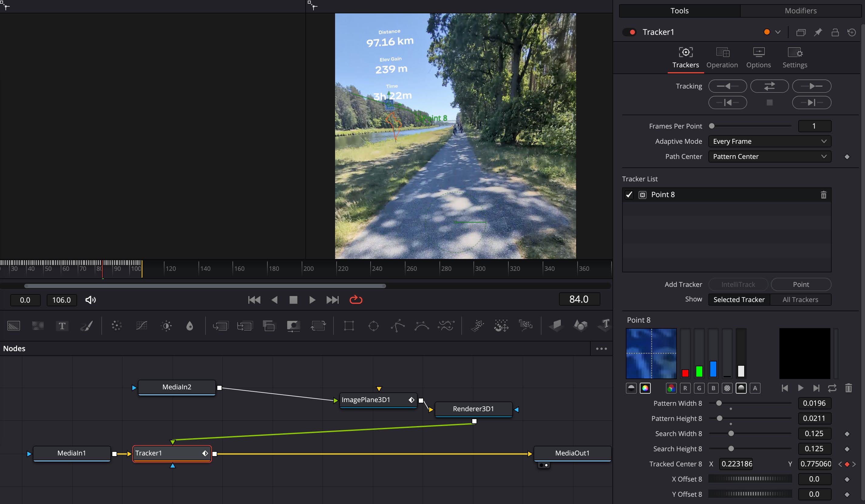Show All Trackers
Image resolution: width=865 pixels, height=504 pixels.
[800, 300]
